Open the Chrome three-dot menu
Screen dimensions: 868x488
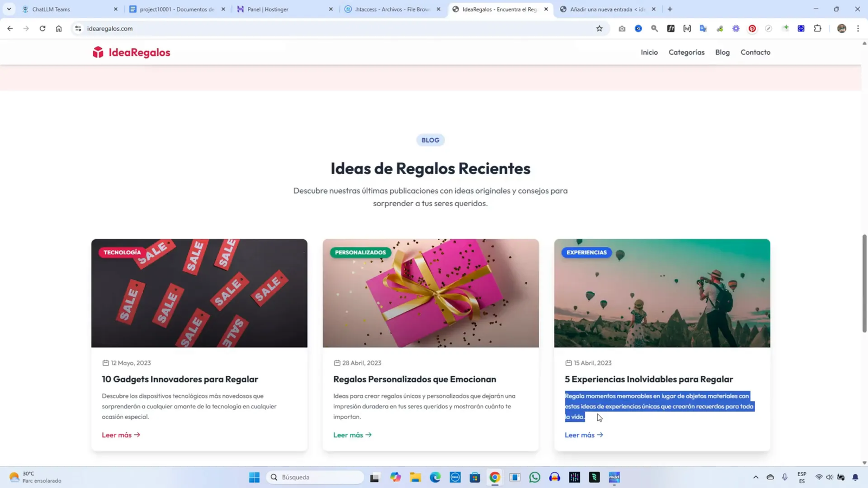[858, 29]
